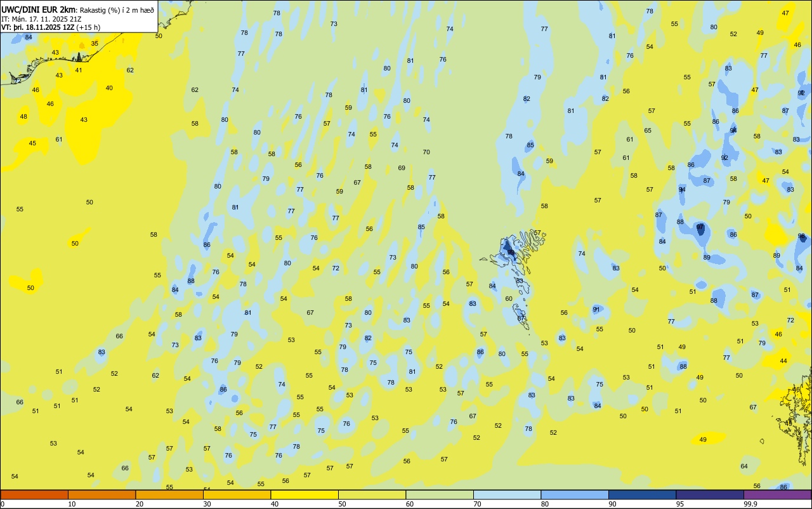Click the value 65 on the map

(x=648, y=131)
